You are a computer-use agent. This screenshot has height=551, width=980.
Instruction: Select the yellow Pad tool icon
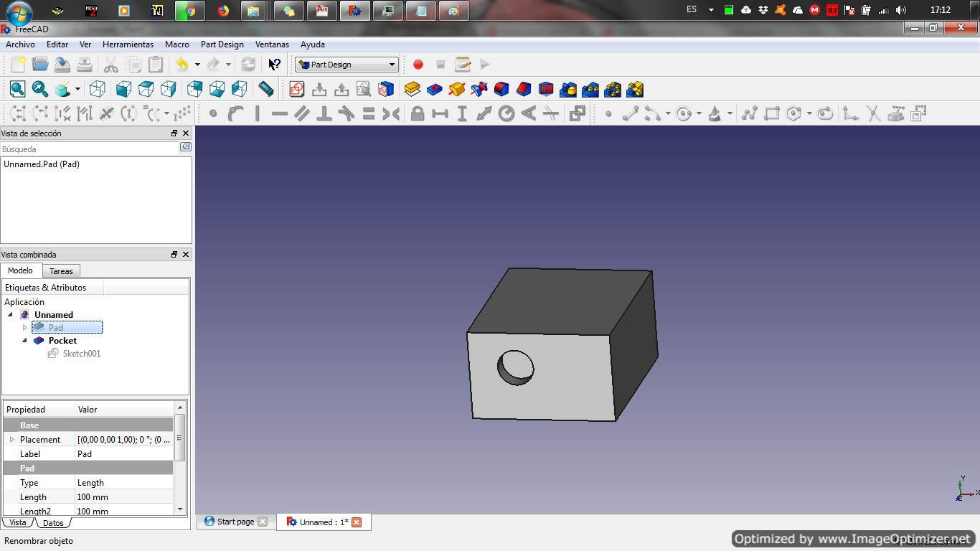[x=413, y=89]
